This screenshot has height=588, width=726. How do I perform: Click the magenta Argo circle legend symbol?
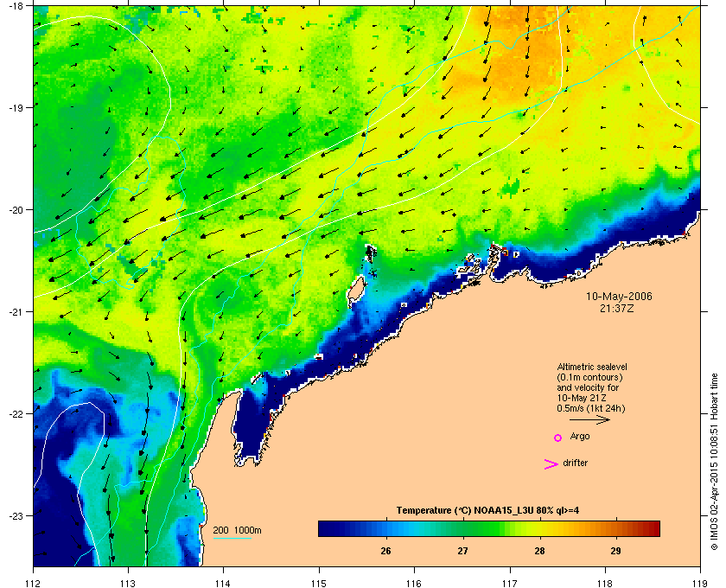tap(558, 438)
